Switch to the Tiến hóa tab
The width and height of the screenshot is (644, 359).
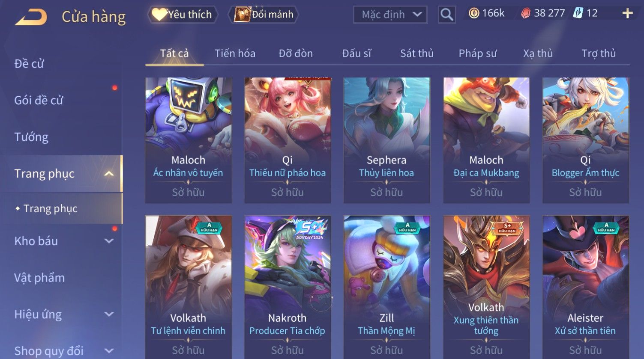tap(235, 53)
